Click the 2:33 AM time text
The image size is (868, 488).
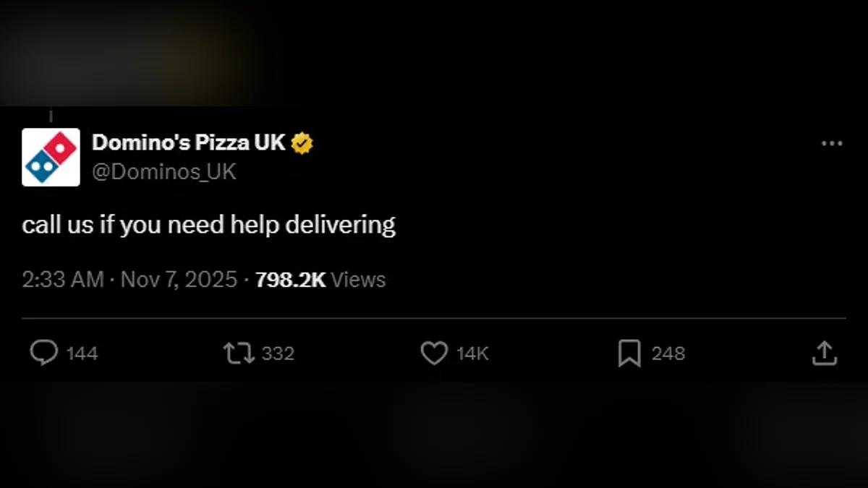[x=63, y=280]
